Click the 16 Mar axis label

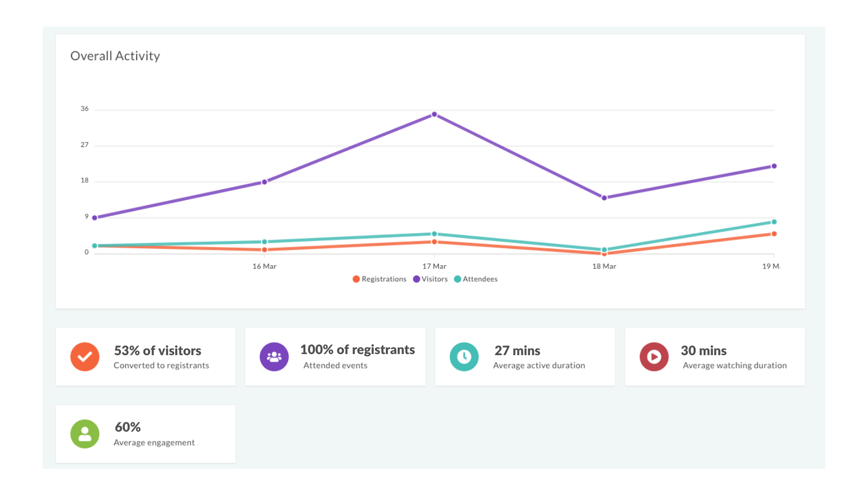coord(264,266)
